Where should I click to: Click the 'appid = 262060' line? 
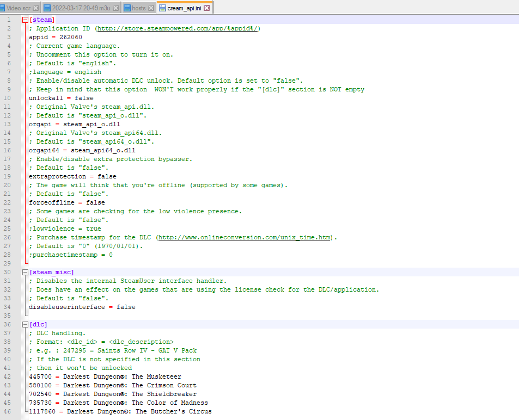tap(56, 37)
